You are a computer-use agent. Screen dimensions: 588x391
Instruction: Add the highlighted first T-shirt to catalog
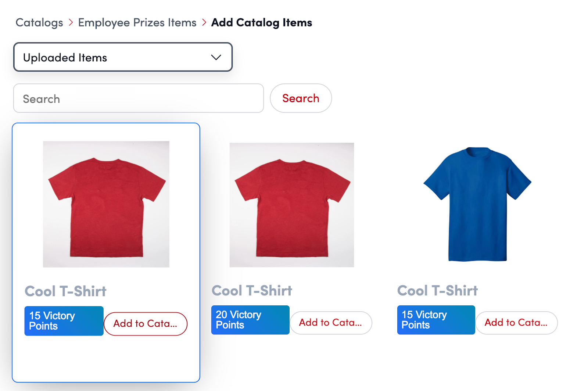tap(146, 324)
